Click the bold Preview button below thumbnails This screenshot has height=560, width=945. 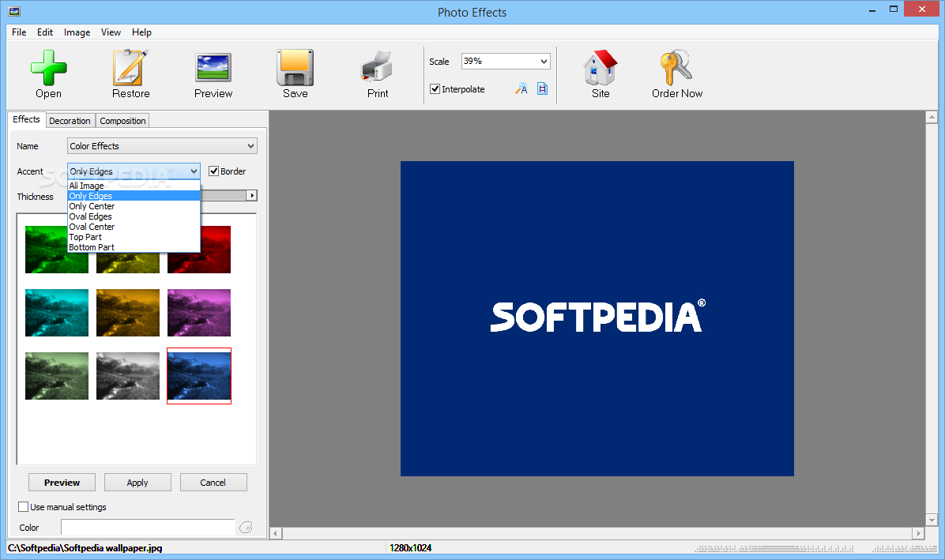coord(62,483)
